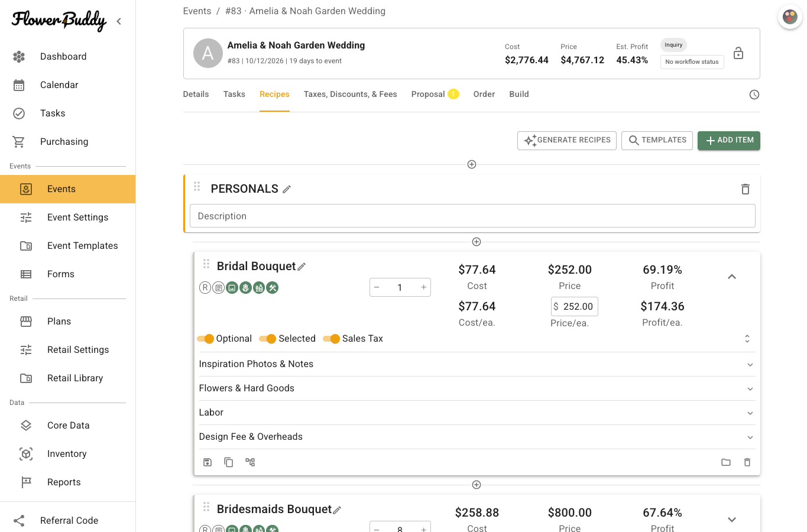Image resolution: width=807 pixels, height=532 pixels.
Task: Switch to the Details tab
Action: [x=196, y=95]
